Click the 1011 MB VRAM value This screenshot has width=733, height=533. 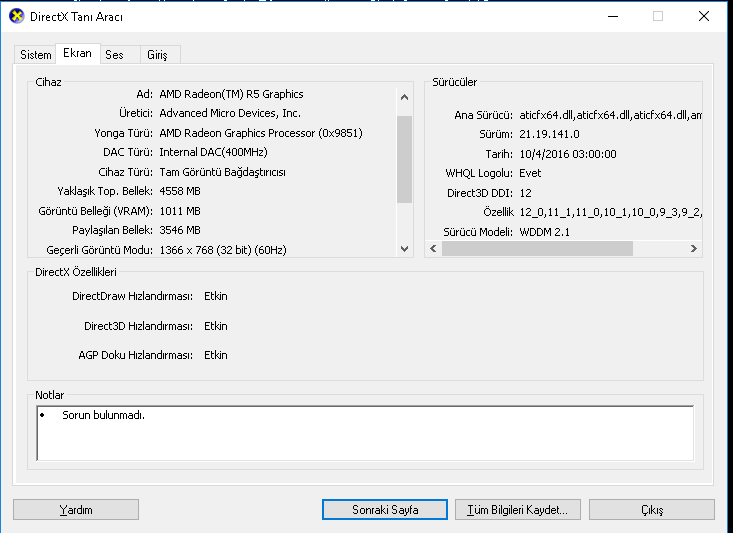click(180, 211)
